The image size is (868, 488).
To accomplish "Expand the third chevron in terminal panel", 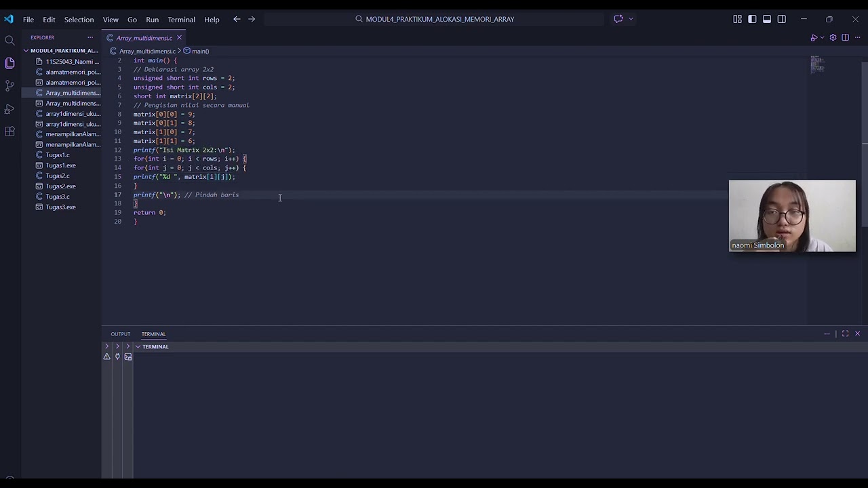I will [x=127, y=346].
